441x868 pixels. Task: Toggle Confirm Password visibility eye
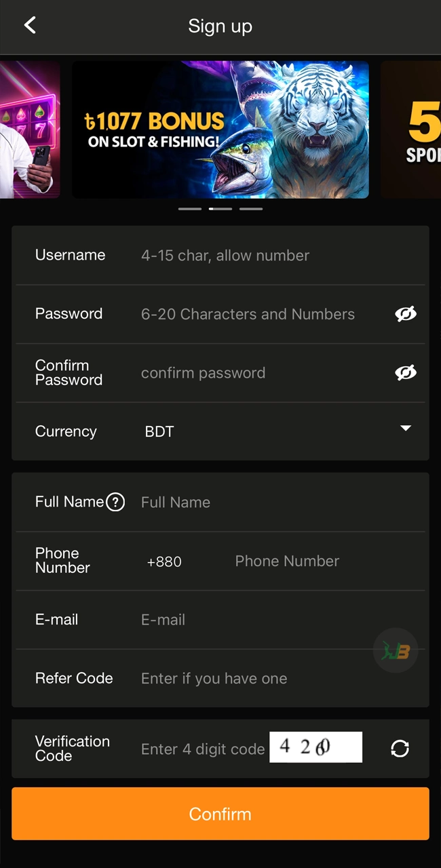point(406,372)
